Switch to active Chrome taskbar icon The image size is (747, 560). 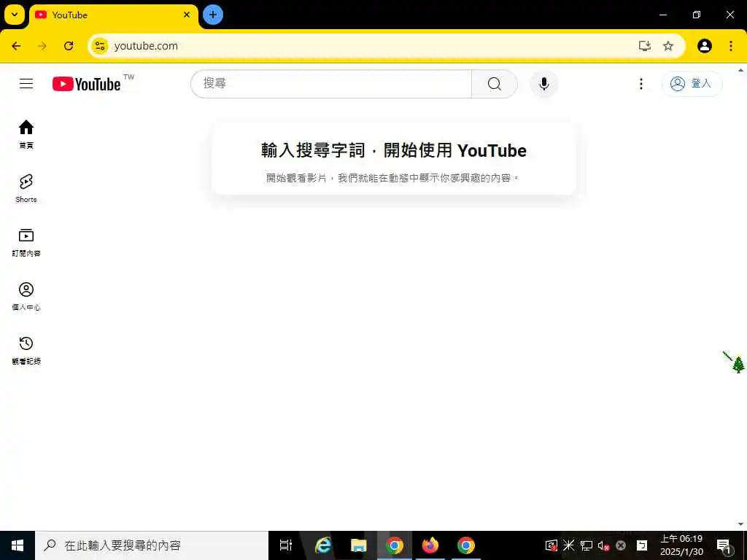point(395,545)
